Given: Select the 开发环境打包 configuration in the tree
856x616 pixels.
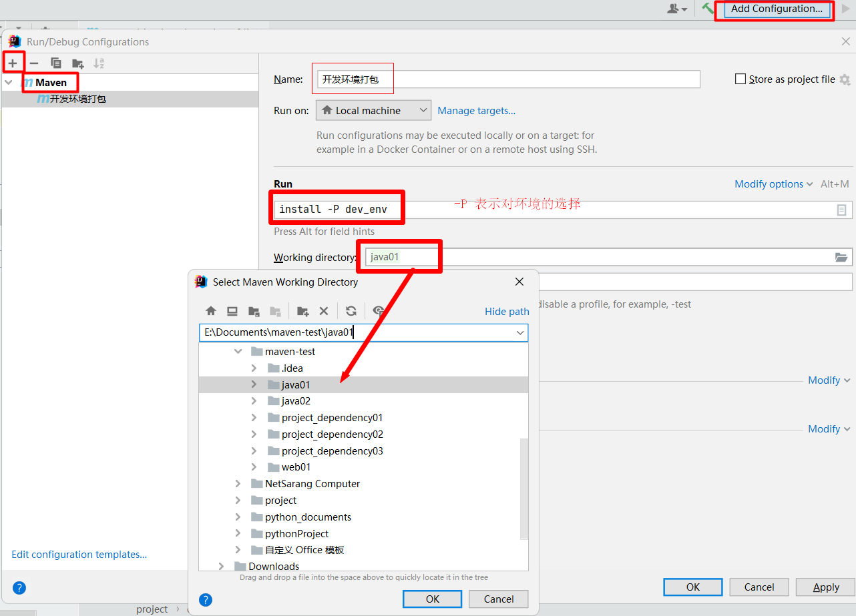Looking at the screenshot, I should (130, 99).
